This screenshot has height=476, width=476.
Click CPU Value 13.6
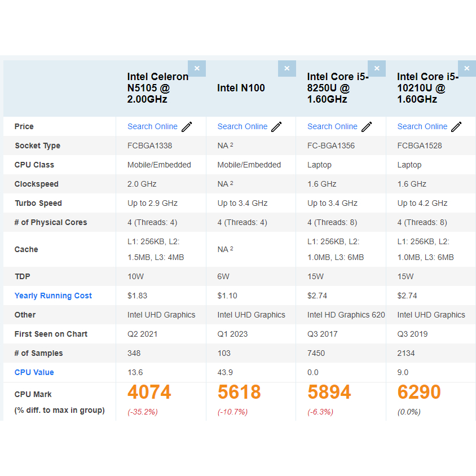tap(135, 372)
